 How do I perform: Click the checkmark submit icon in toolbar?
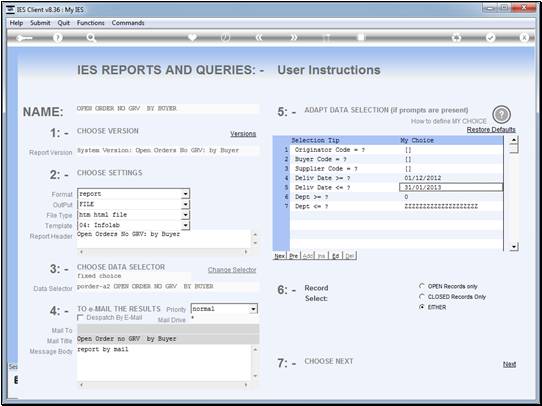coord(490,38)
